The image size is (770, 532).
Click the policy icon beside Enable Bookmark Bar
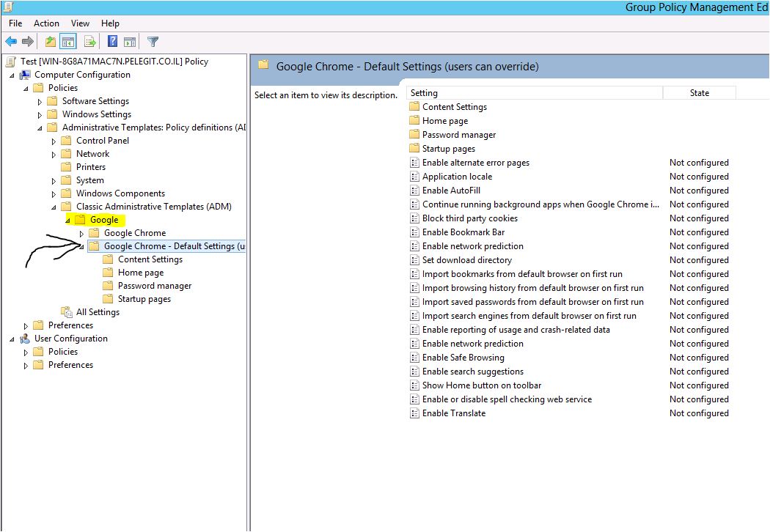(x=414, y=232)
